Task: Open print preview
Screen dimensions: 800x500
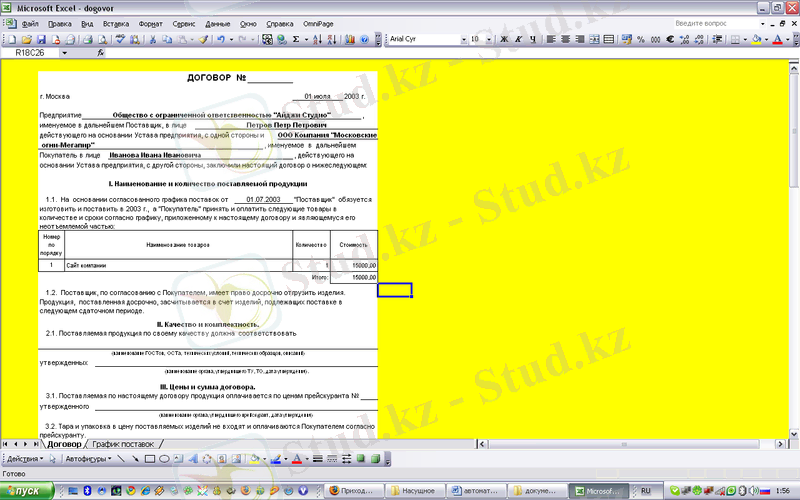Action: (102, 39)
